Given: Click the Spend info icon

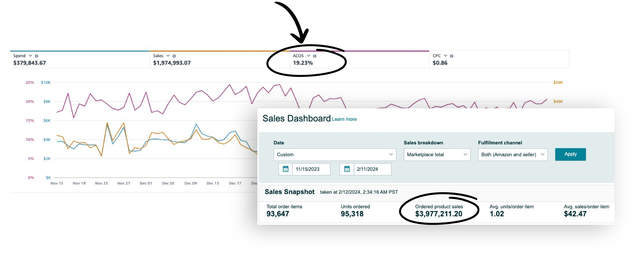Looking at the screenshot, I should [36, 56].
